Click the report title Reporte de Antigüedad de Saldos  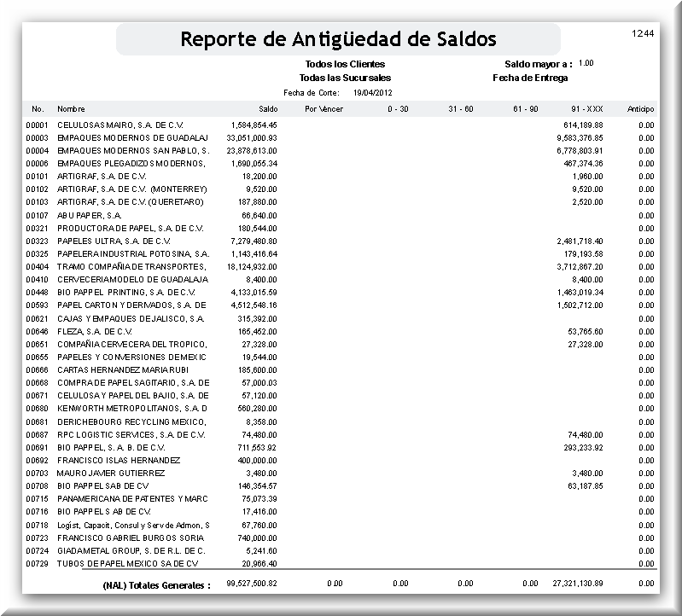[x=338, y=39]
